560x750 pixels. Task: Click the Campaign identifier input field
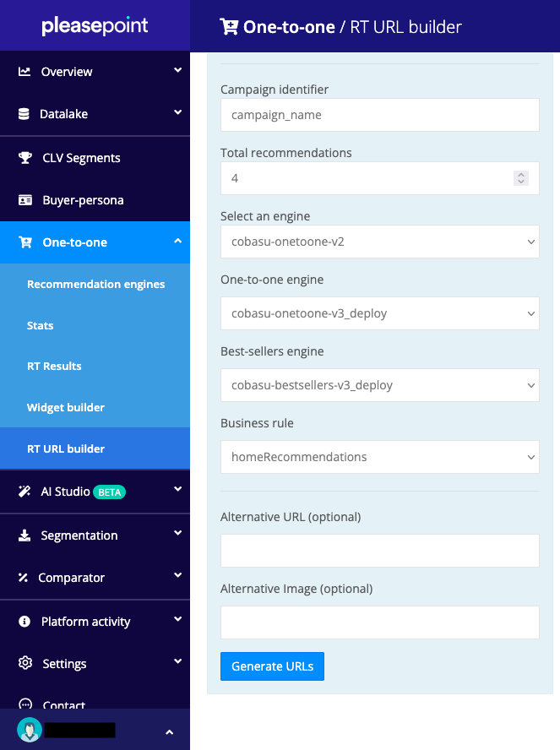click(x=379, y=114)
